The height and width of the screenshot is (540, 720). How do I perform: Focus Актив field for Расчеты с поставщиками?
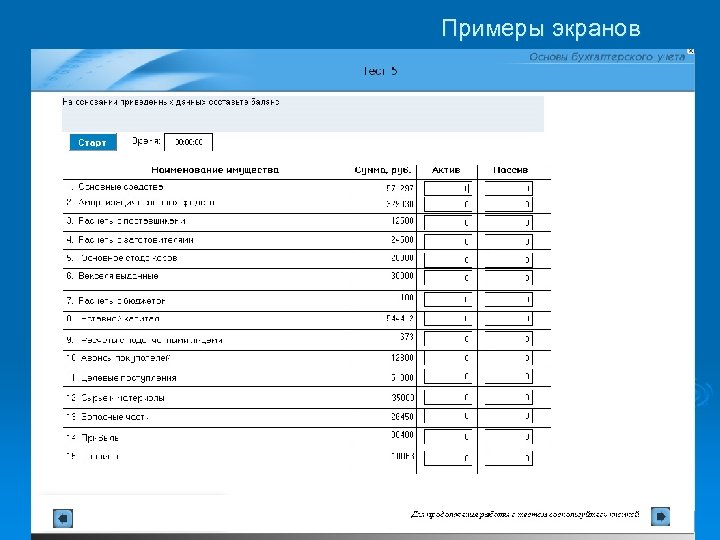tap(448, 223)
